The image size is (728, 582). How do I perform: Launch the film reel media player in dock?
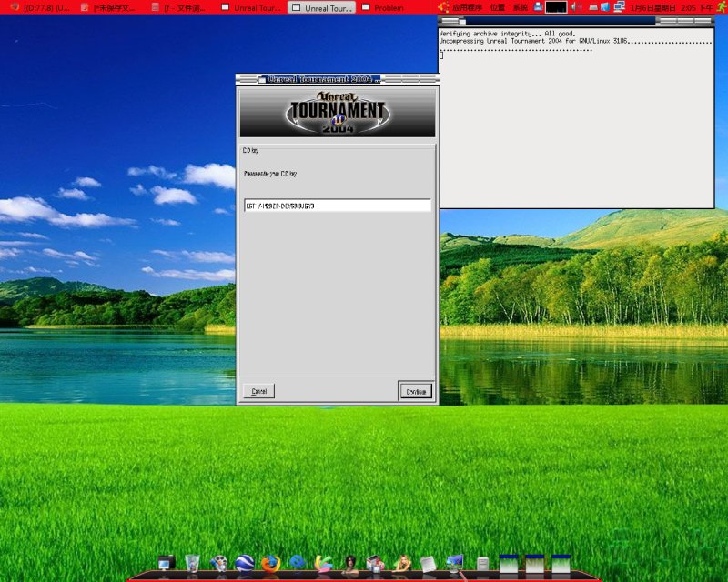click(x=218, y=564)
